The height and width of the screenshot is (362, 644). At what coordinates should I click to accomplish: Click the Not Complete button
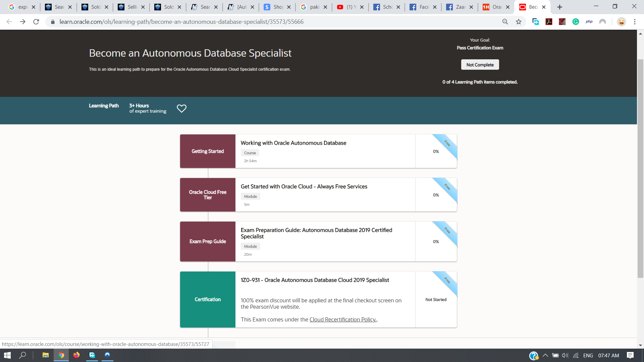click(480, 65)
